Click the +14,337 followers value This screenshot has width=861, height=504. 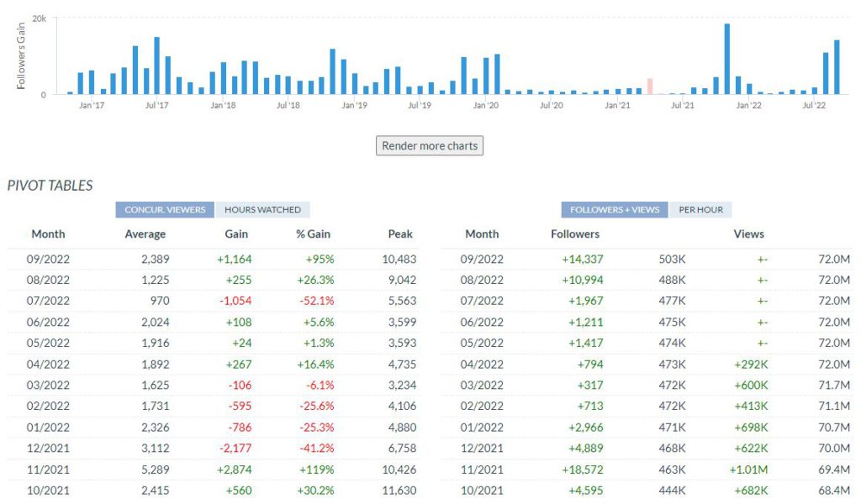tap(580, 259)
